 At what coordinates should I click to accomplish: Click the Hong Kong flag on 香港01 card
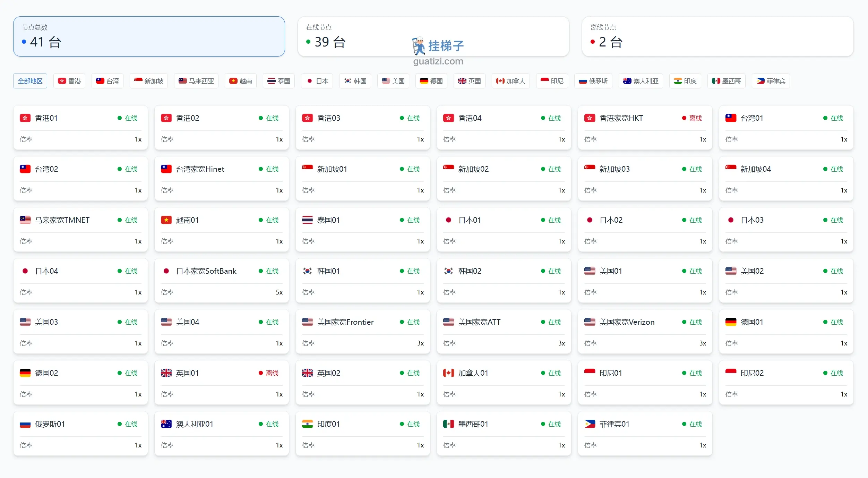click(25, 118)
